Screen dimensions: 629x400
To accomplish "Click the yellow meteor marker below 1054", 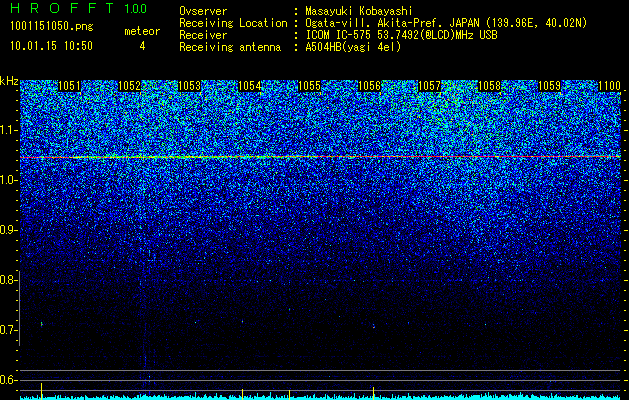I will coord(242,393).
